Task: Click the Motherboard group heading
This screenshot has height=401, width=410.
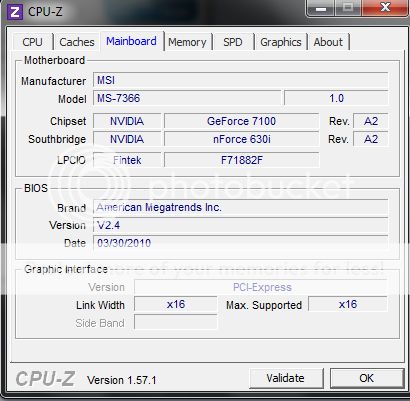Action: tap(55, 60)
